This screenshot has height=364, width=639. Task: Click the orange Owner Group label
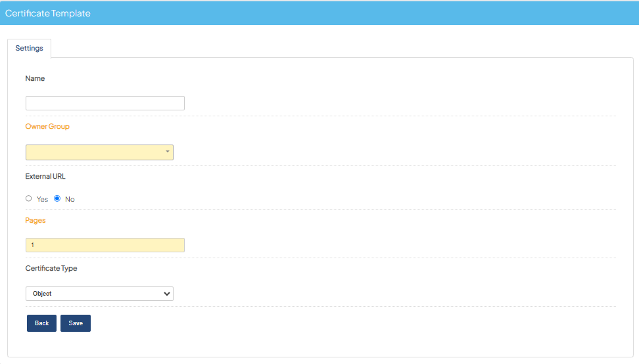click(47, 127)
